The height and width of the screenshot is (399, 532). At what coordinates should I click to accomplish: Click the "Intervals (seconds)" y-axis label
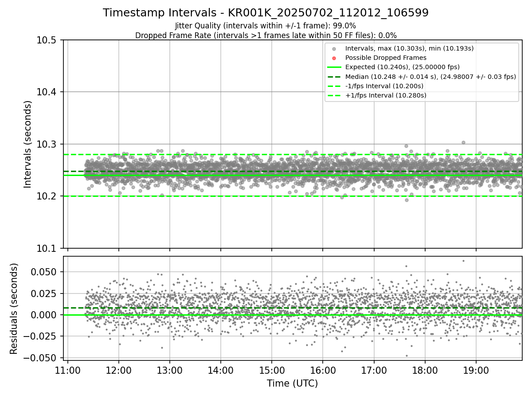click(28, 144)
